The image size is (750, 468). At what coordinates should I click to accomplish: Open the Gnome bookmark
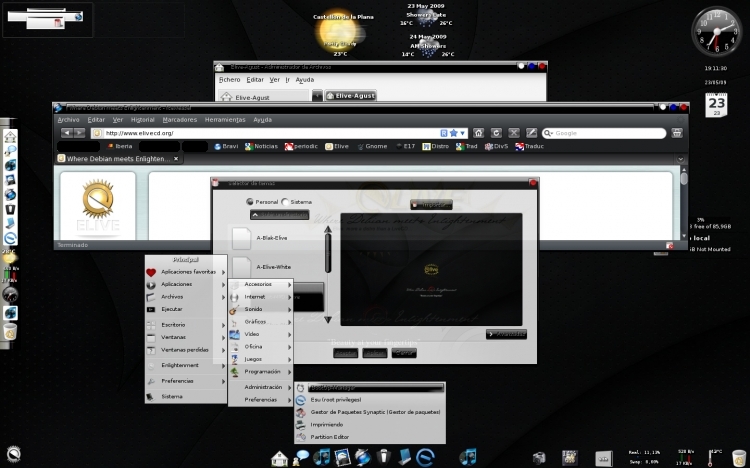pyautogui.click(x=372, y=146)
